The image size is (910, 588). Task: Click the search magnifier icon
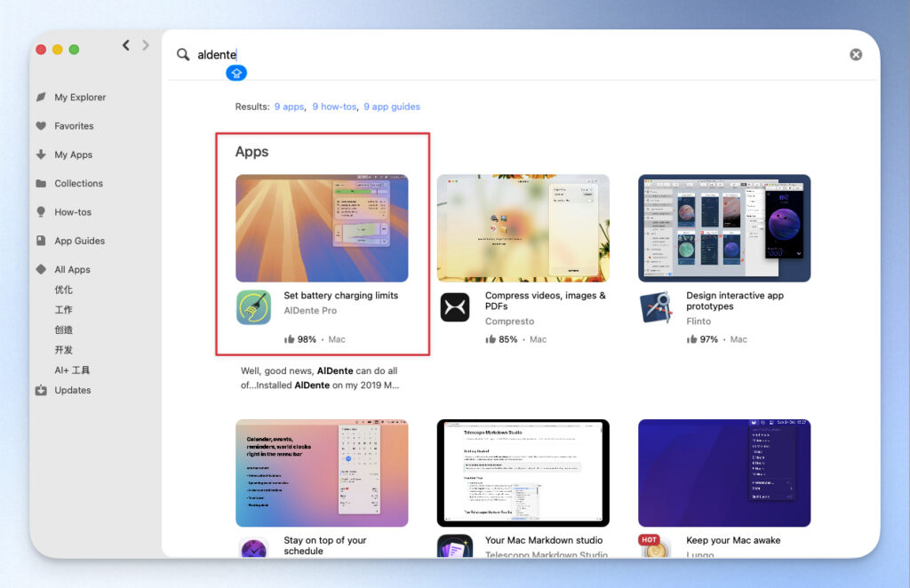coord(183,54)
